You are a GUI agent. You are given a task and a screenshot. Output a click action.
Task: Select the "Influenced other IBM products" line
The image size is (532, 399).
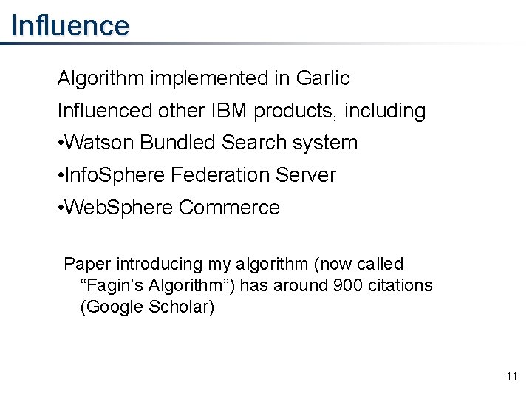(x=242, y=111)
